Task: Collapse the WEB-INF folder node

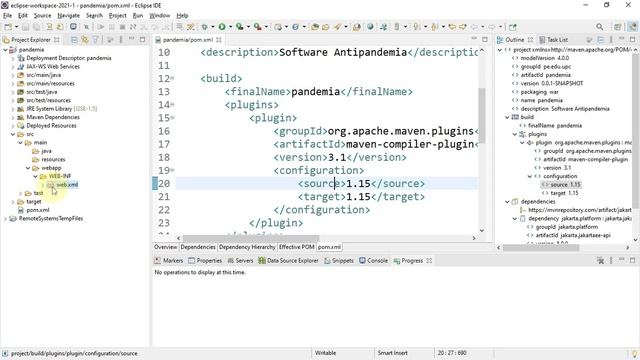Action: (x=36, y=176)
